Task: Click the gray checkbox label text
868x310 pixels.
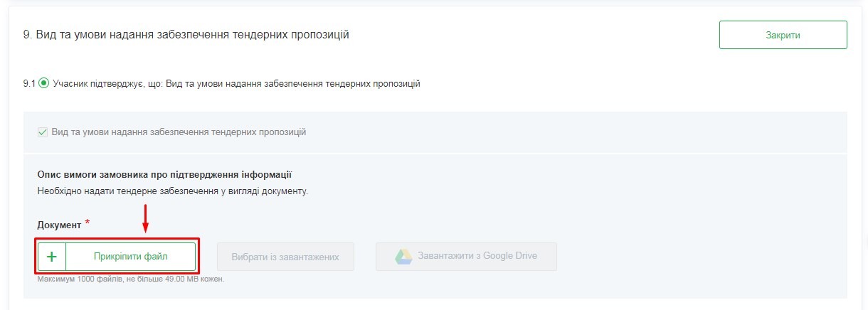Action: point(179,132)
